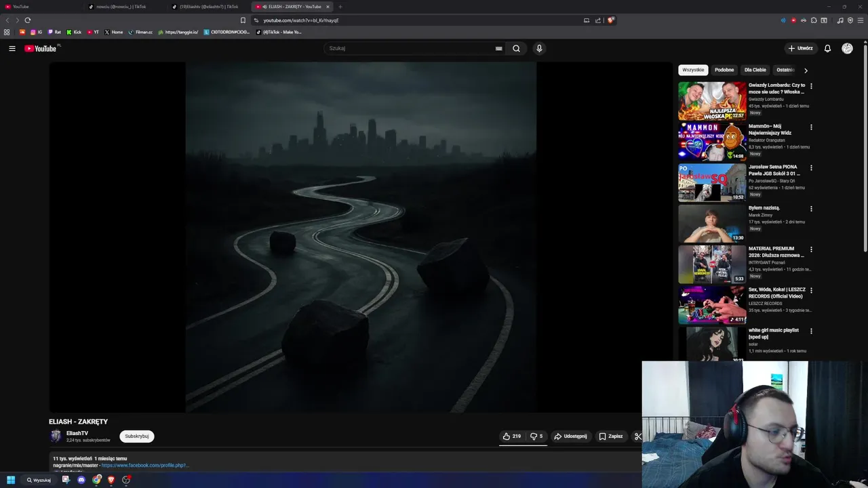Open options menu for Mamm0n video

point(811,127)
